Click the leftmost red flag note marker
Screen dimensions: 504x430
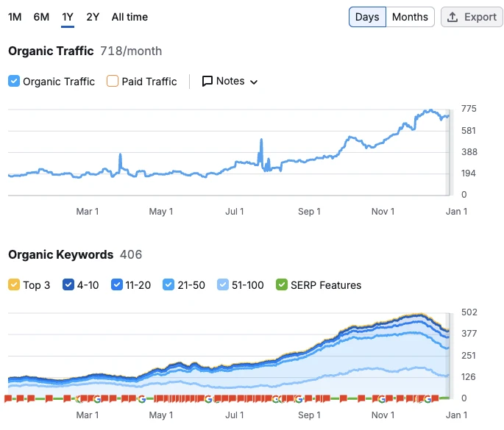point(8,398)
